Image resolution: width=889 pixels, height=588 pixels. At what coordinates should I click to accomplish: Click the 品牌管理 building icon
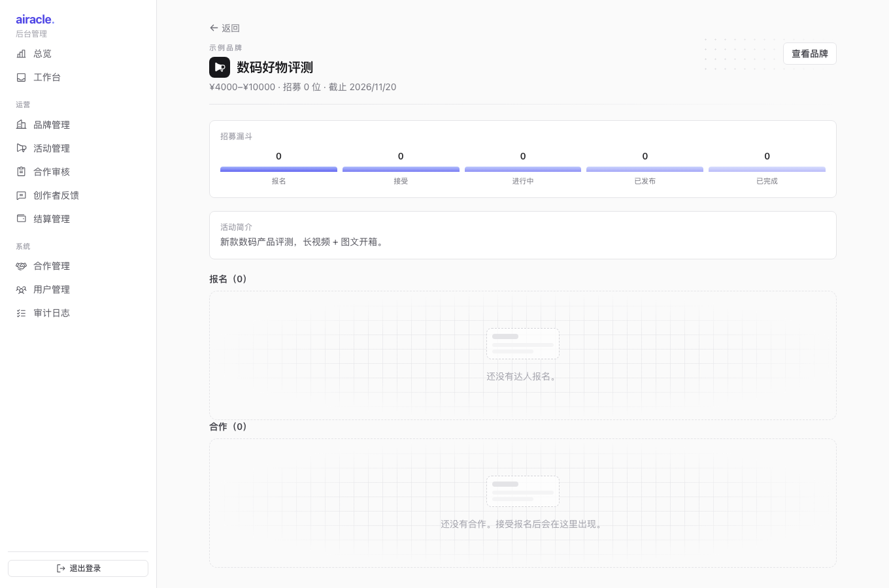[x=21, y=124]
